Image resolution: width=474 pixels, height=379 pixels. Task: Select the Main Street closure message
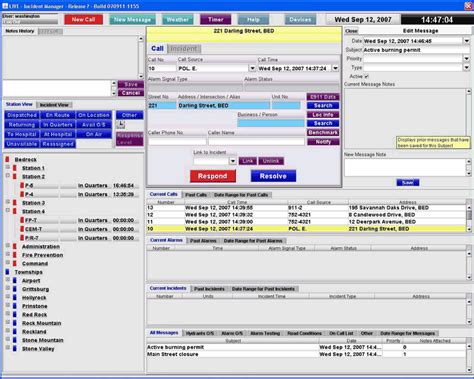tap(306, 354)
